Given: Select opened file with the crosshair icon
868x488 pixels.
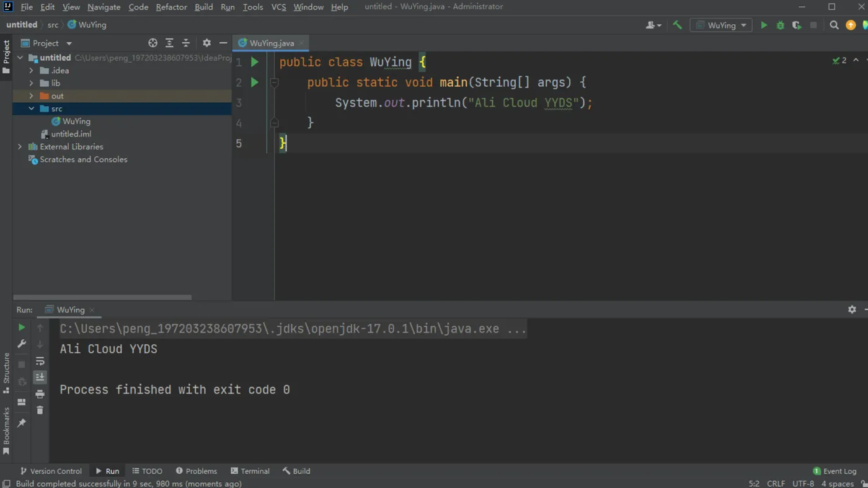Looking at the screenshot, I should 153,43.
